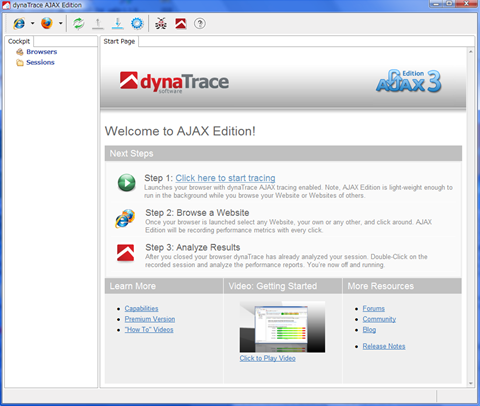Open the Browsers tree node

coord(42,52)
